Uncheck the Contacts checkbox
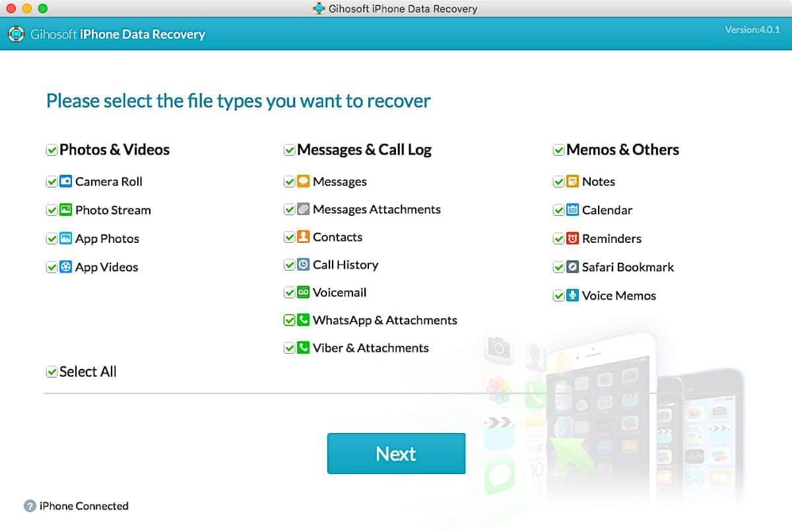792x532 pixels. tap(289, 238)
